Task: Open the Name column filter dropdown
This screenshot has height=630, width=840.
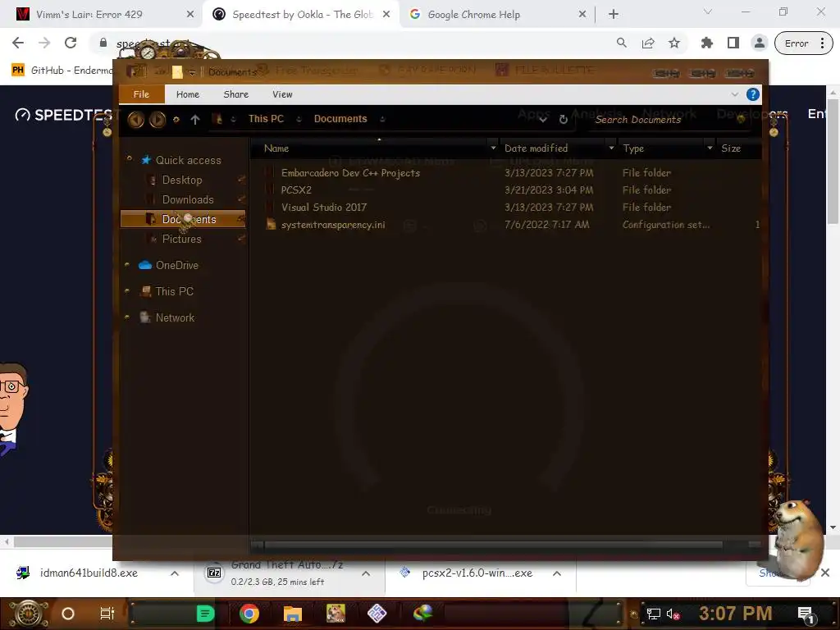Action: (x=493, y=148)
